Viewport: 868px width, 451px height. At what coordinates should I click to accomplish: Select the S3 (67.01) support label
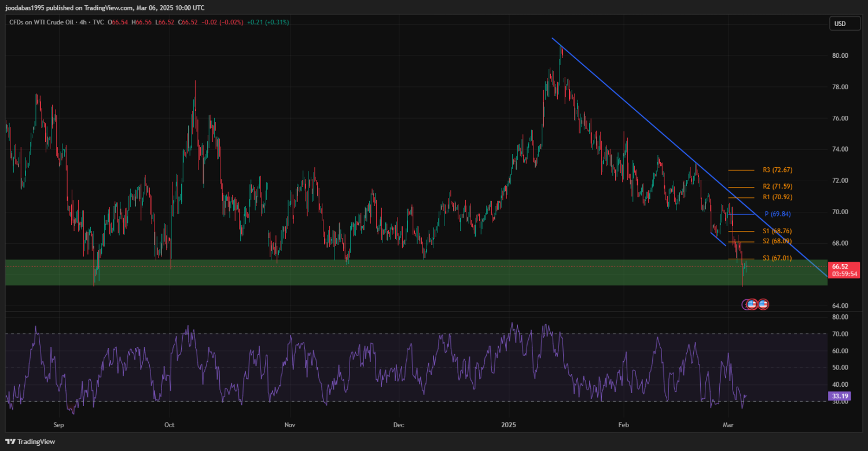coord(777,258)
